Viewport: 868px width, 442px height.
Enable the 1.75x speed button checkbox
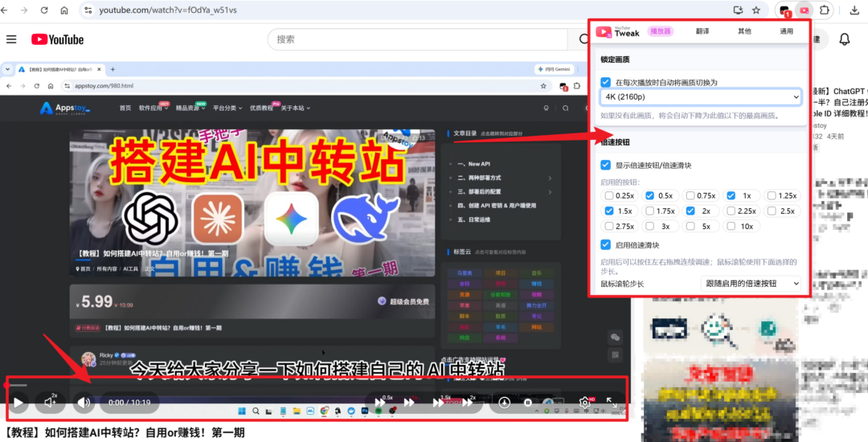pyautogui.click(x=650, y=211)
